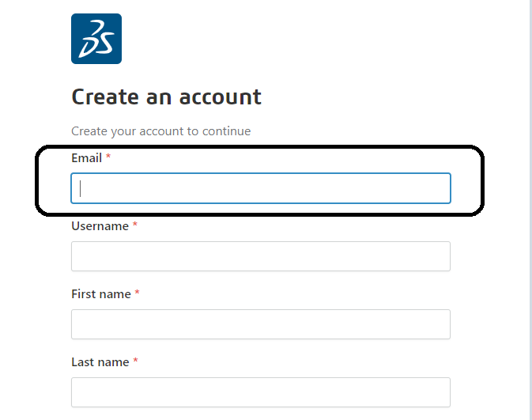Click the blinking text cursor in Email

[81, 188]
